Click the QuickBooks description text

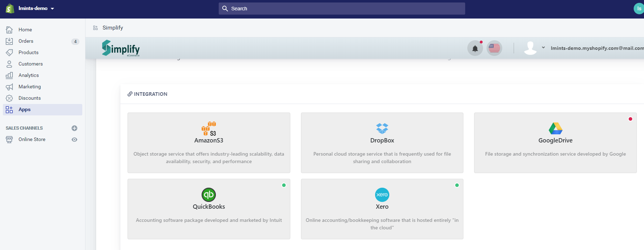209,220
